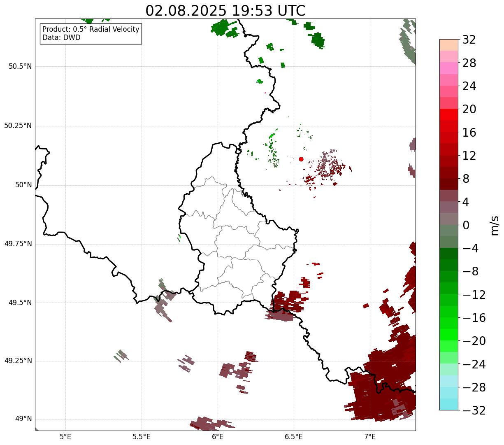Click the bright green band just above −20

coord(449,335)
